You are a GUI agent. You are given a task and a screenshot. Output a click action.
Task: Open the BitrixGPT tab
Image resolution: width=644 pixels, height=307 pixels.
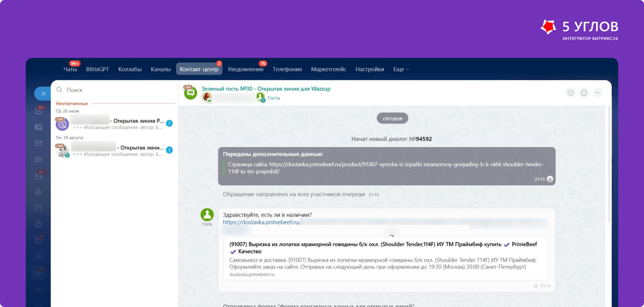click(97, 69)
